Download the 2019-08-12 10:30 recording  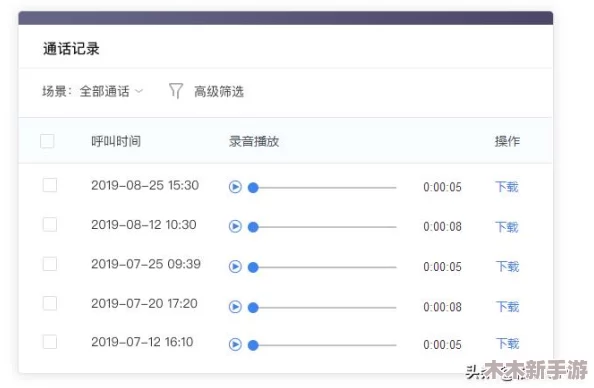pos(507,227)
